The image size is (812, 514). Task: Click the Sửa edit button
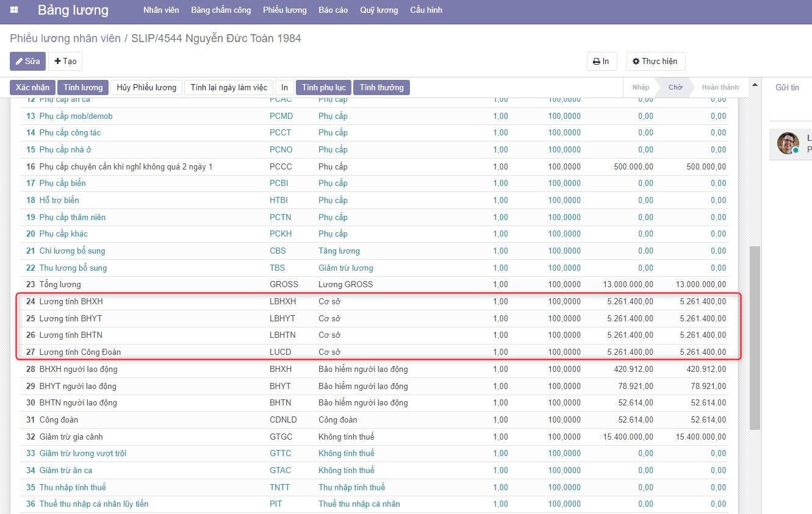(x=27, y=61)
